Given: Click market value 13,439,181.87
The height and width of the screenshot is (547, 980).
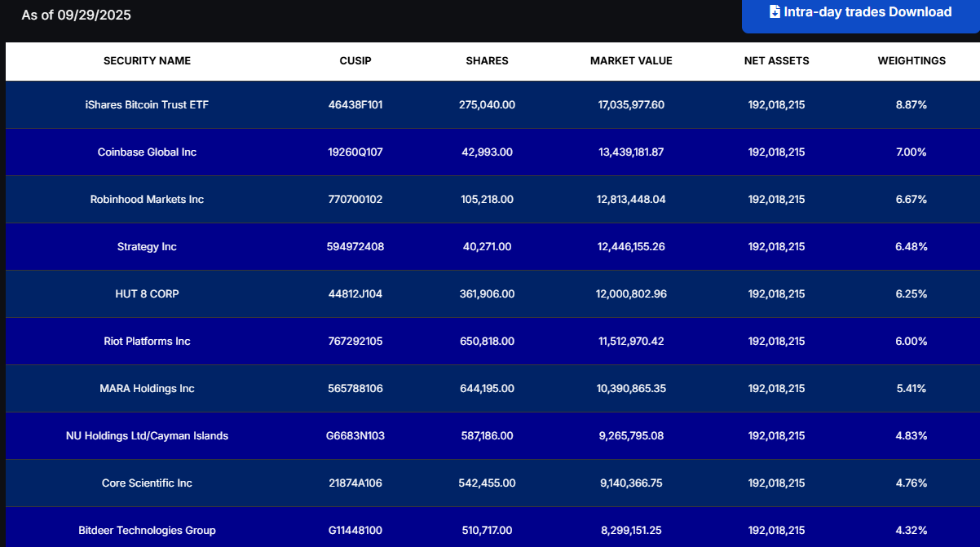Looking at the screenshot, I should (631, 152).
